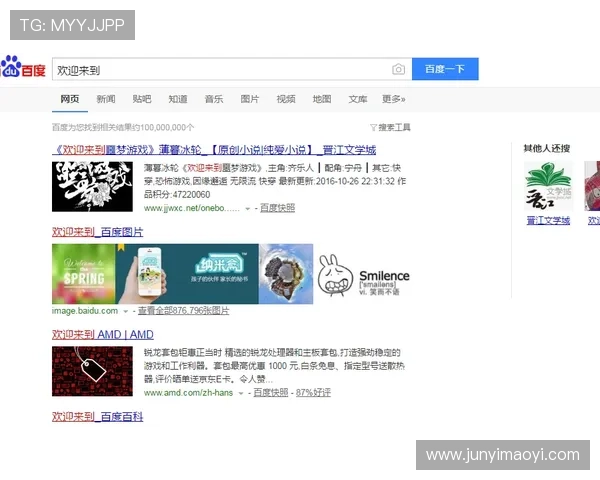Open 搜索工具 search tools
This screenshot has height=480, width=600.
[x=395, y=127]
